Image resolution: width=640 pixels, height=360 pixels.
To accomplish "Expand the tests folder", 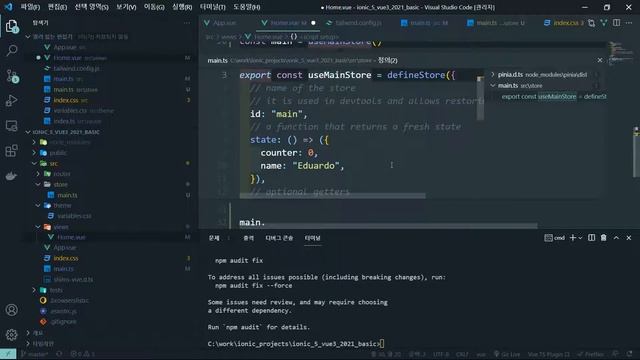I will (34, 290).
